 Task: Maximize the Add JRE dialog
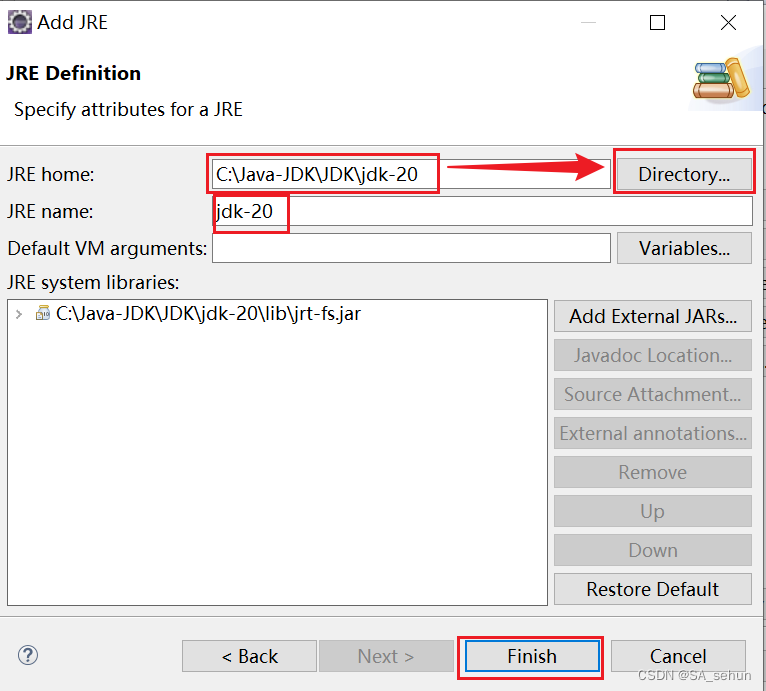[657, 22]
